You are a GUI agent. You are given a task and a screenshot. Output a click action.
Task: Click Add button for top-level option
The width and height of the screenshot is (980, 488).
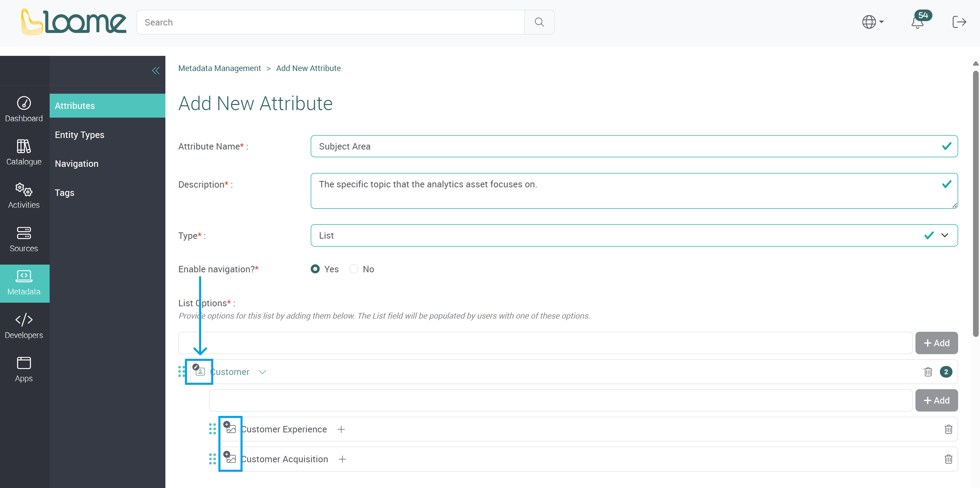936,343
